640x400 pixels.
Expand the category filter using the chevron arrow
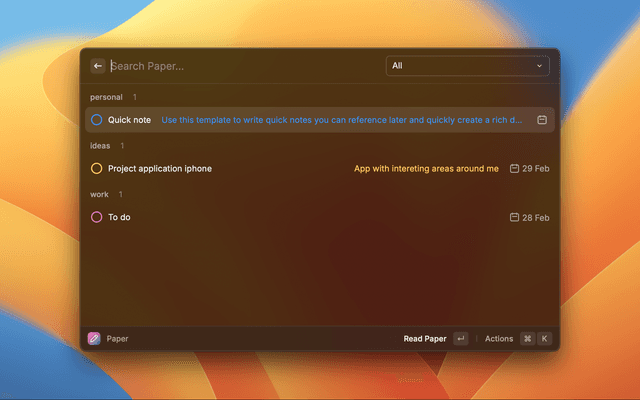pyautogui.click(x=540, y=66)
